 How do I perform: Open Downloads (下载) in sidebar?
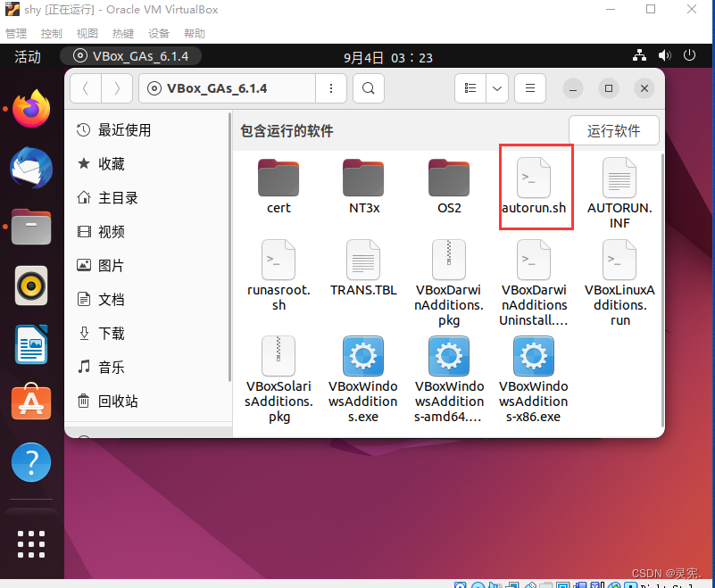coord(146,334)
